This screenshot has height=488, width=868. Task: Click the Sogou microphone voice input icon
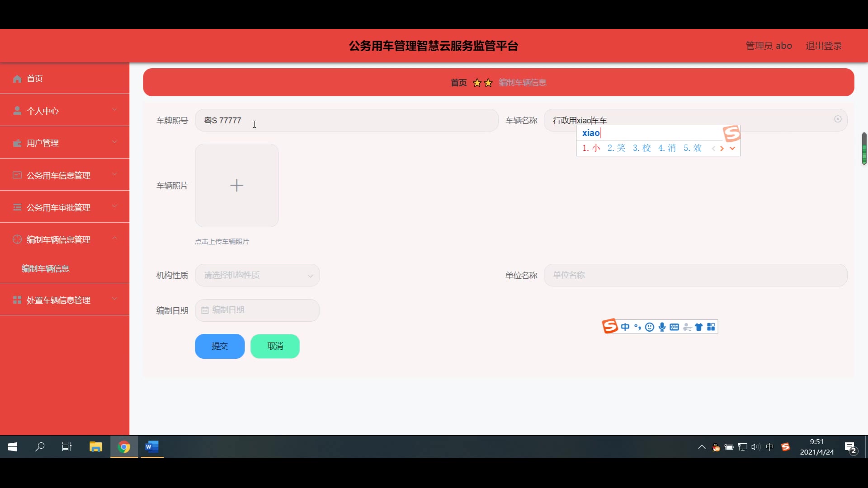click(x=662, y=327)
